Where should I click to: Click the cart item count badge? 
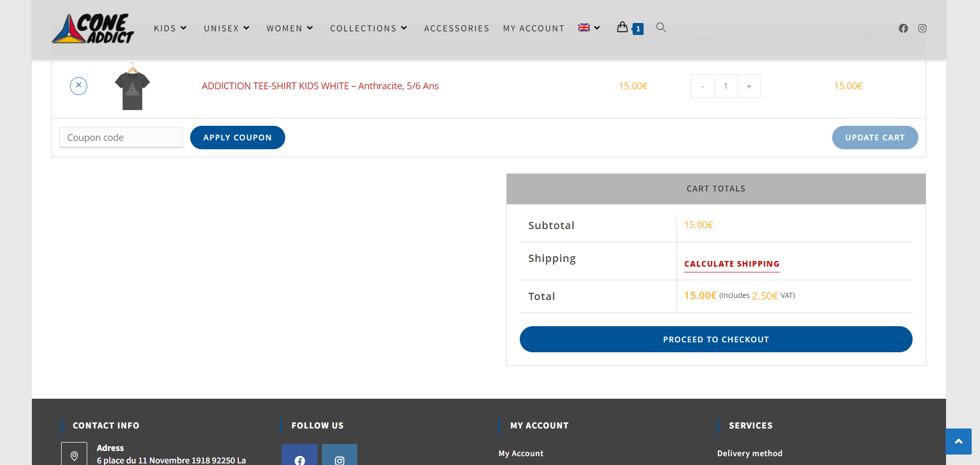pyautogui.click(x=638, y=29)
